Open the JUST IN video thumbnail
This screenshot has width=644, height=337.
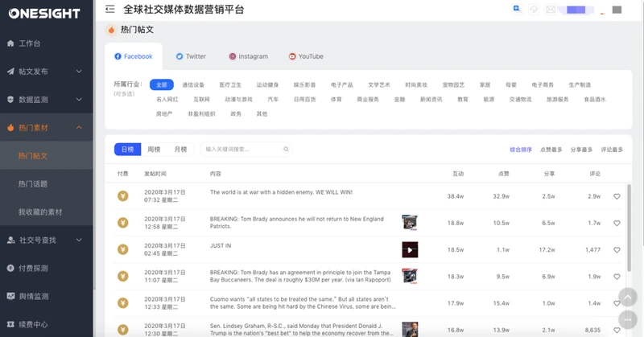[410, 249]
